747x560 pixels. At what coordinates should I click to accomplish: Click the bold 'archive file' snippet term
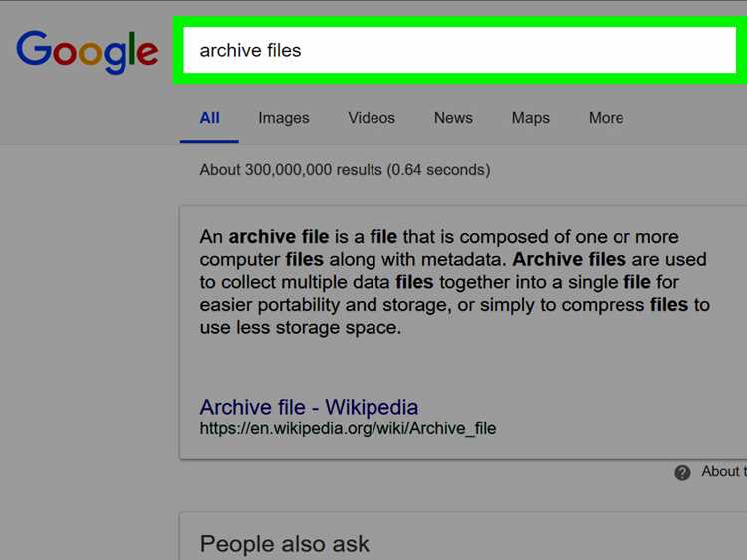(279, 237)
